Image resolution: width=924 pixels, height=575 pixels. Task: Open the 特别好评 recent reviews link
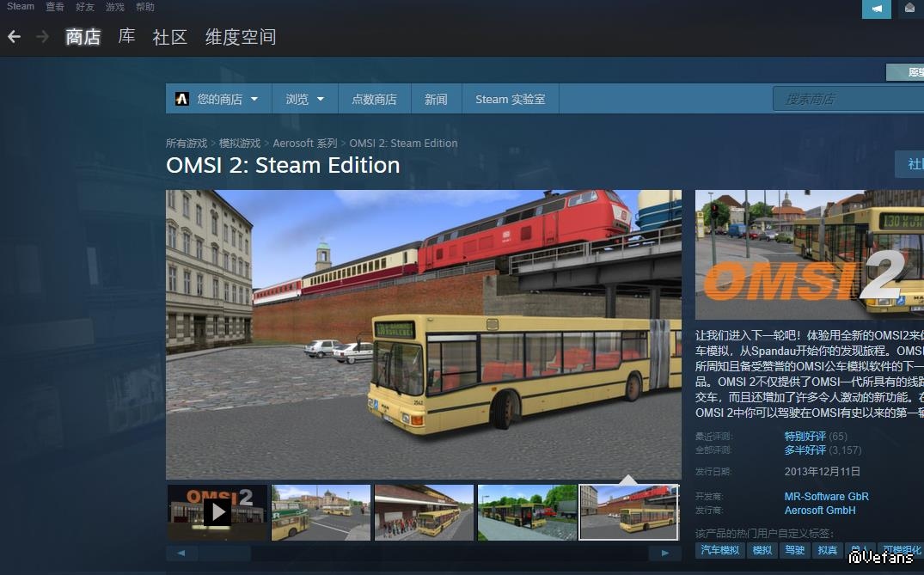pos(805,436)
